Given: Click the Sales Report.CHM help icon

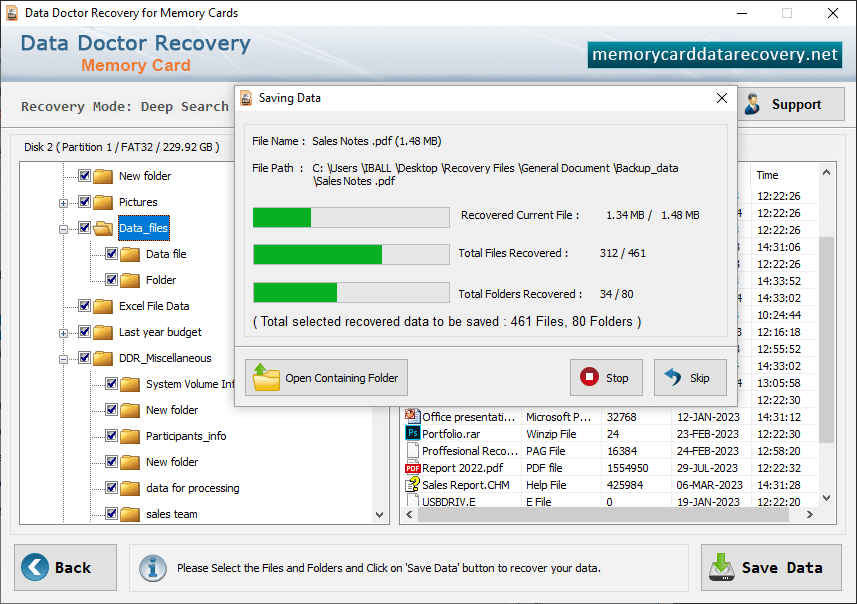Looking at the screenshot, I should pyautogui.click(x=413, y=484).
